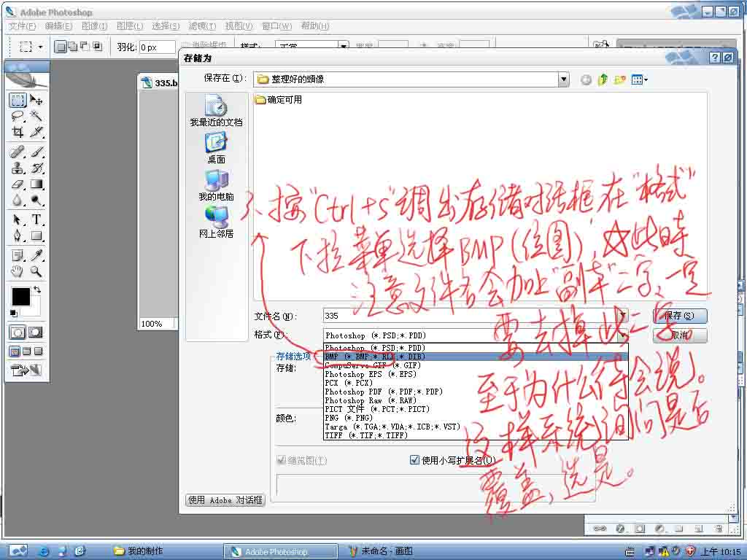Open the File (文件) menu
The width and height of the screenshot is (747, 560).
coord(22,26)
